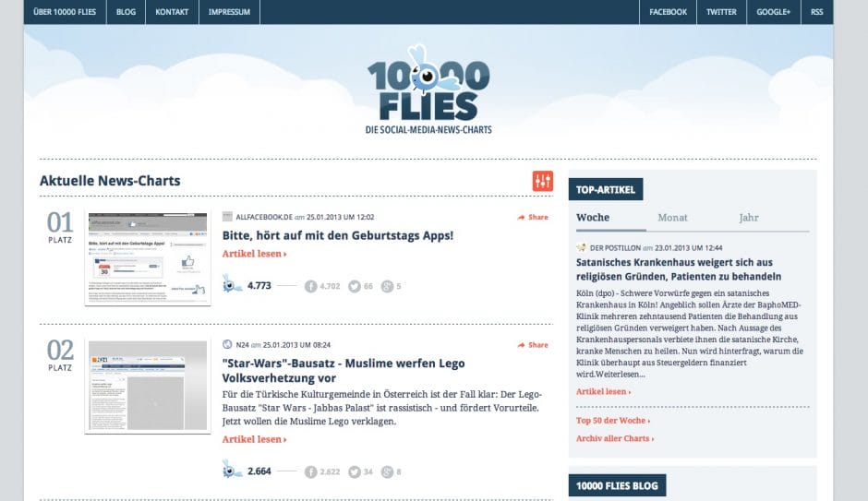
Task: Open 'Satanisches Krankenhaus' headline
Action: coord(679,269)
